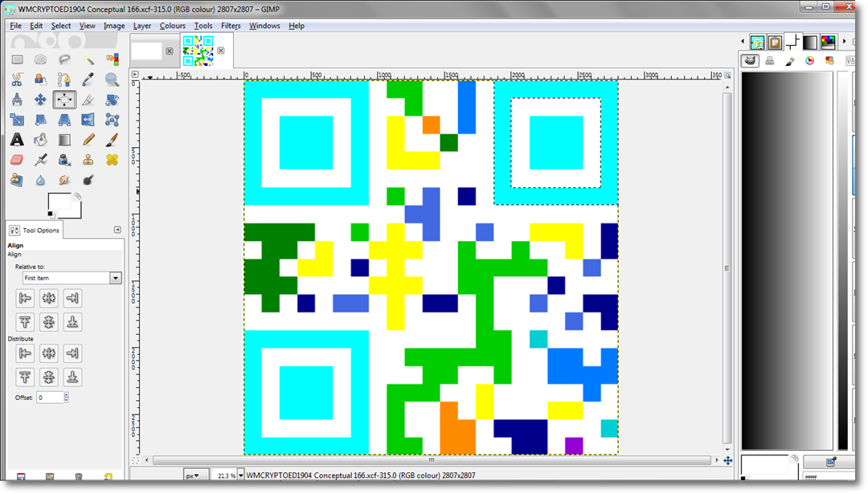Screen dimensions: 868x494
Task: Select the Pencil tool
Action: (88, 140)
